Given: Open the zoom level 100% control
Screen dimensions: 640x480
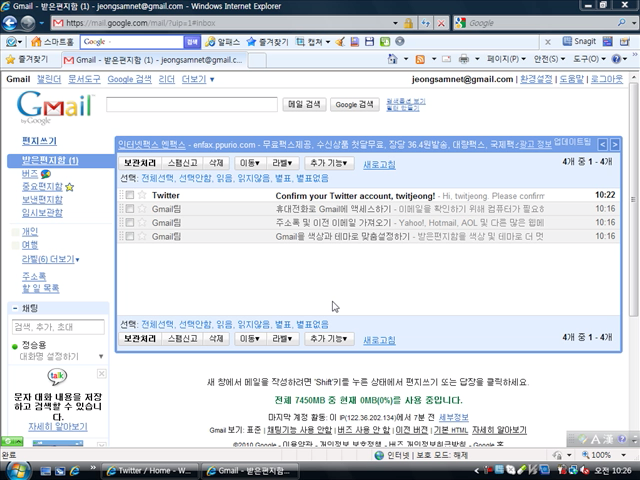Looking at the screenshot, I should click(x=603, y=455).
